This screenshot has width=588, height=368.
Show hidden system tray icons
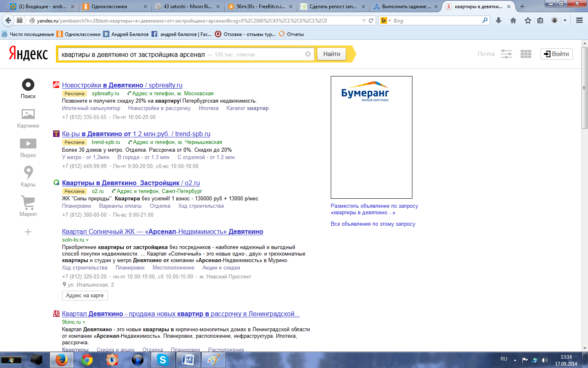point(515,360)
